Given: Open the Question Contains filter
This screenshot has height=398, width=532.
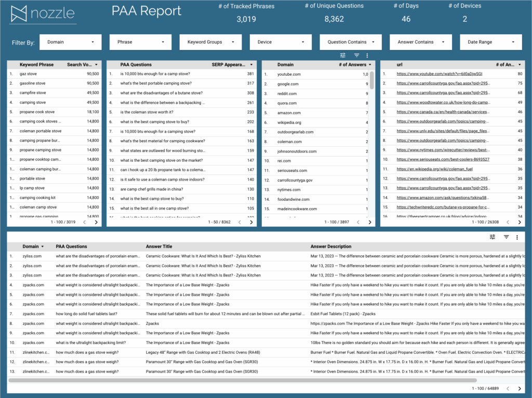Looking at the screenshot, I should point(351,42).
